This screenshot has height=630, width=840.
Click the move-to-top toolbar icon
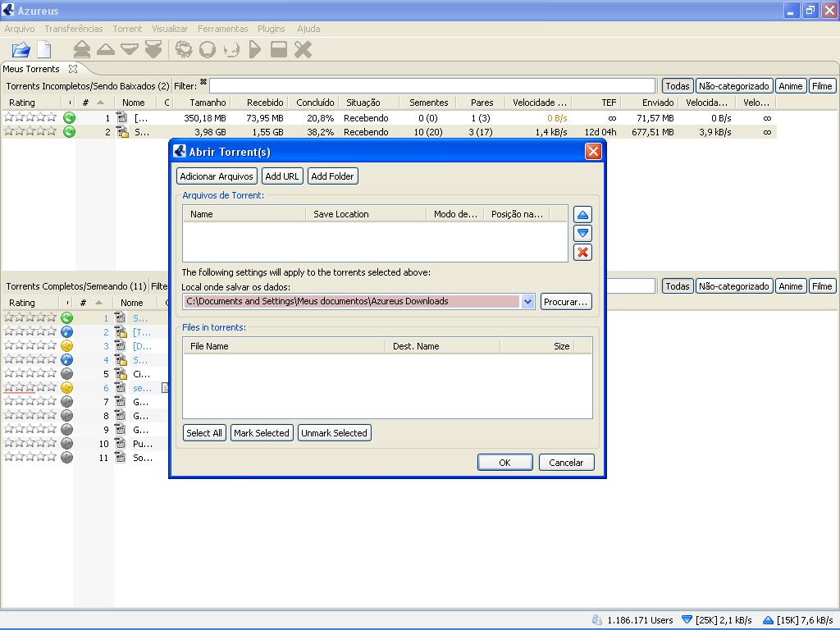(82, 50)
